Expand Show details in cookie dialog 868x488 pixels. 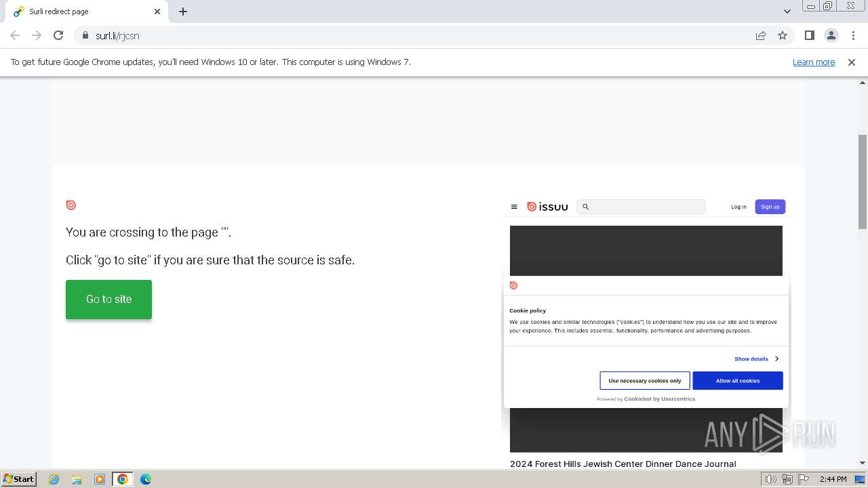click(x=756, y=359)
